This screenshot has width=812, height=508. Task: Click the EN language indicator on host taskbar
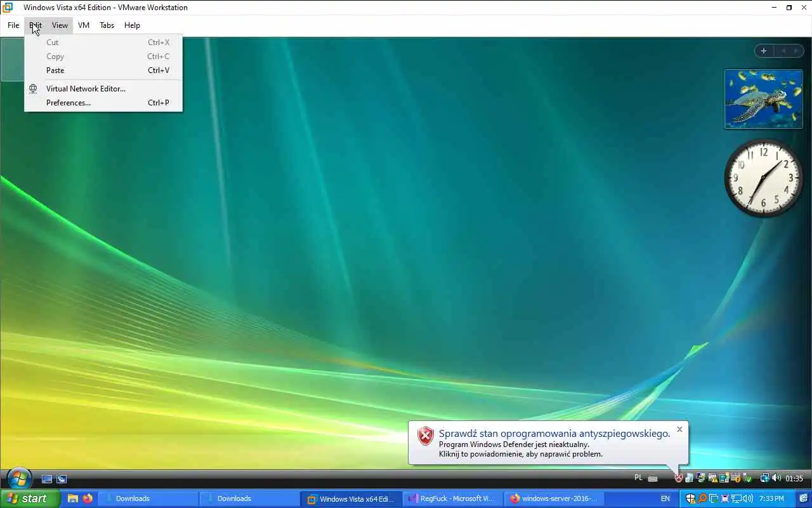[x=665, y=498]
